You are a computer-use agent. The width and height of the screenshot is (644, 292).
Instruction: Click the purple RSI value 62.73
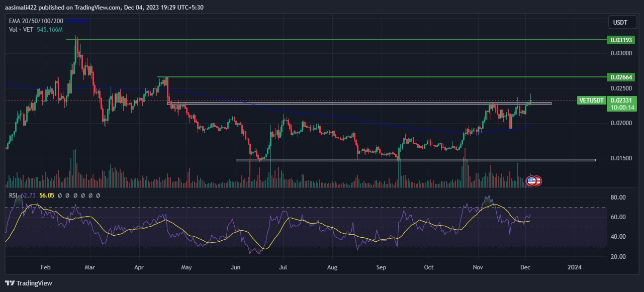click(28, 195)
